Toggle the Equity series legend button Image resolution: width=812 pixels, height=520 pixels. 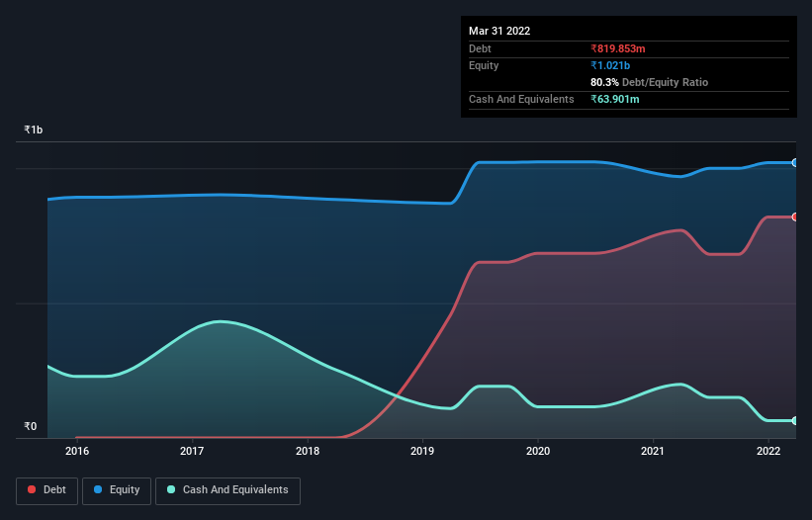pos(117,490)
